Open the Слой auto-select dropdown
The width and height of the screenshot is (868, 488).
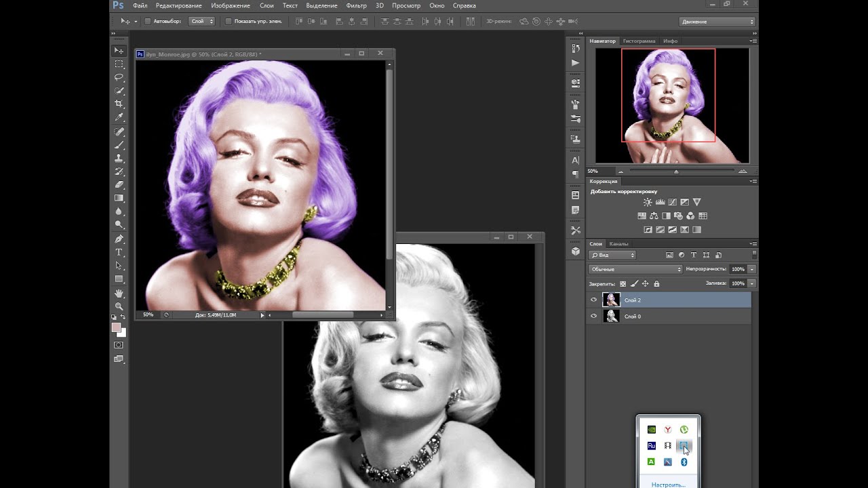pyautogui.click(x=201, y=21)
